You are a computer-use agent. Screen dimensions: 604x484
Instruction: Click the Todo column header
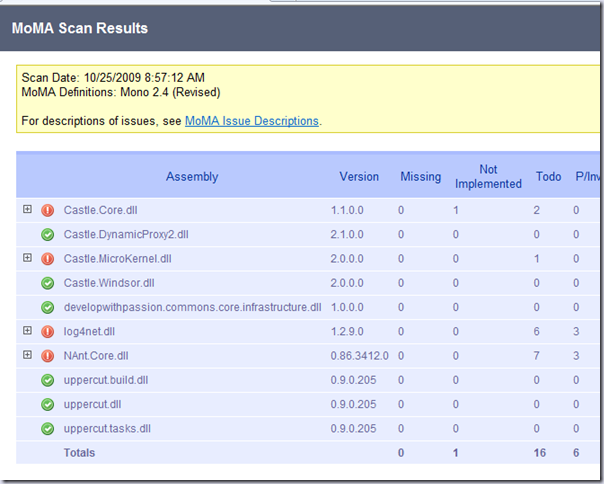pyautogui.click(x=549, y=176)
